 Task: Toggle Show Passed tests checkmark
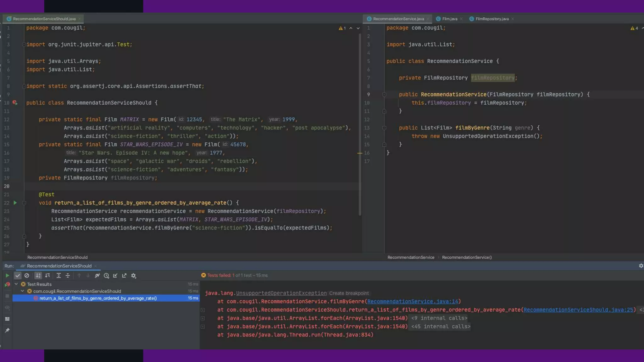(18, 276)
